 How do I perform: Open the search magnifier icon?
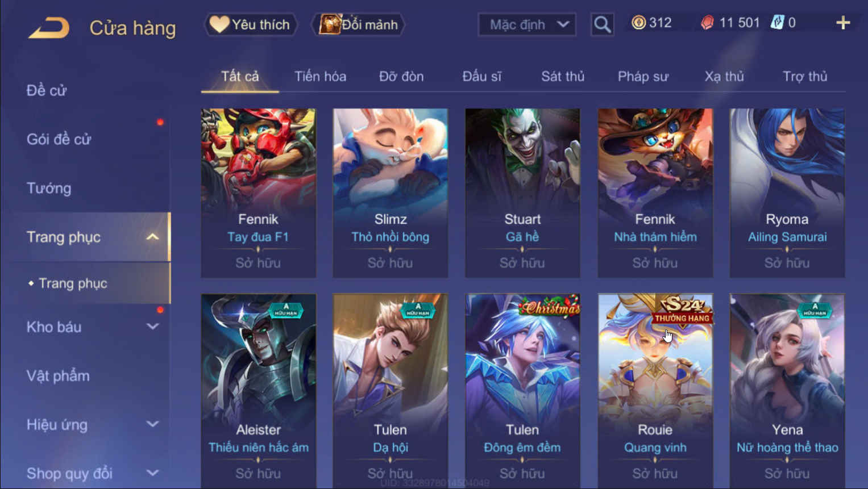click(x=602, y=24)
